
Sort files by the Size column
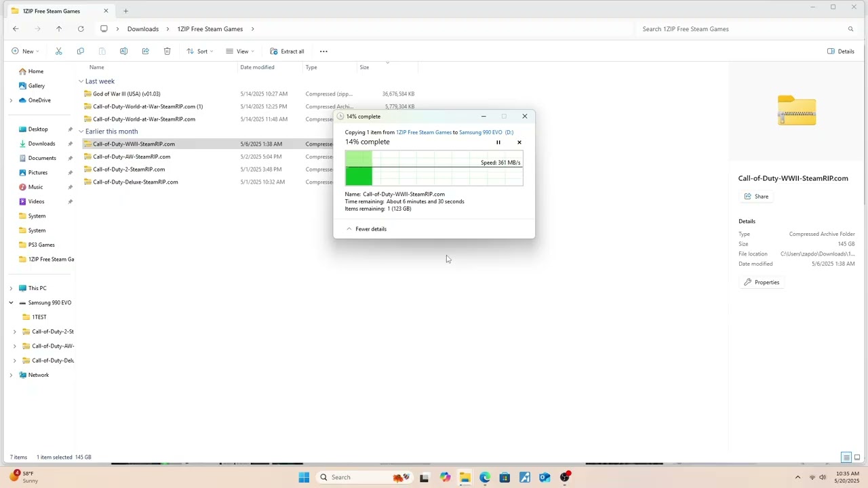point(364,67)
